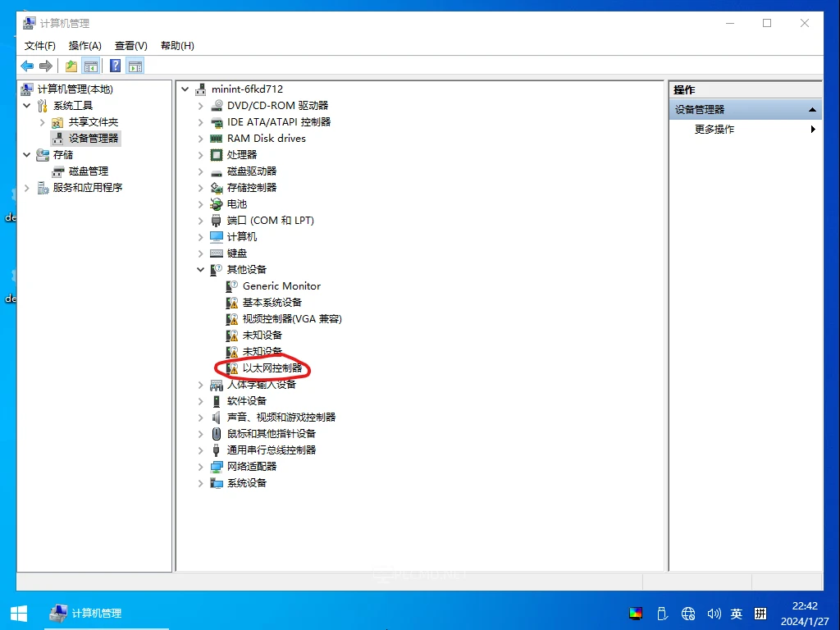Image resolution: width=840 pixels, height=630 pixels.
Task: Click the 磁盘驱动器 disk drive icon
Action: point(217,172)
